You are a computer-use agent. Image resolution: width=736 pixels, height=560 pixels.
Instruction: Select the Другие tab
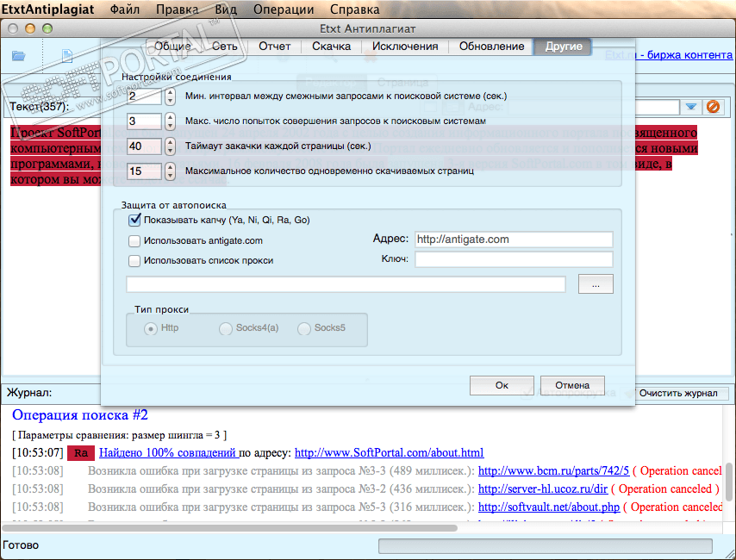[x=564, y=47]
